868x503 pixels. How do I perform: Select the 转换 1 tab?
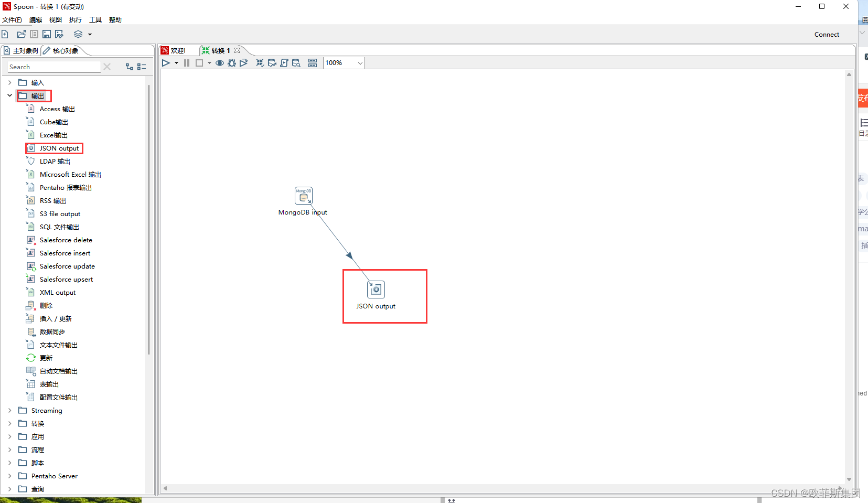tap(217, 50)
